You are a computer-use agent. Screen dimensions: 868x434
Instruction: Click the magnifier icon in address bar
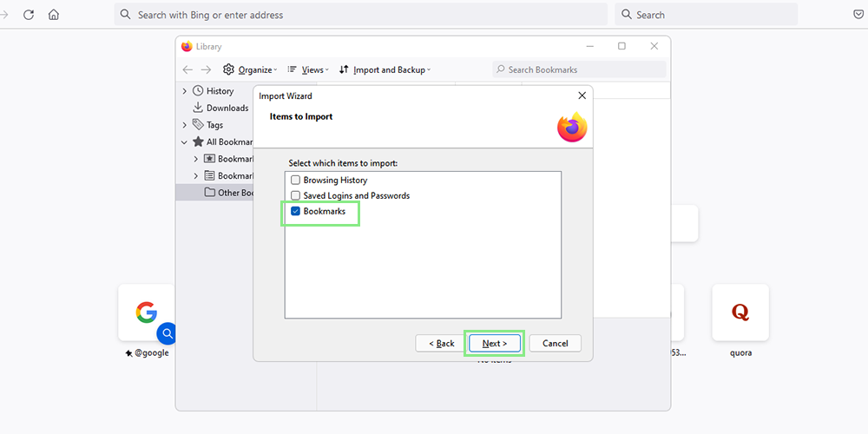click(x=126, y=15)
